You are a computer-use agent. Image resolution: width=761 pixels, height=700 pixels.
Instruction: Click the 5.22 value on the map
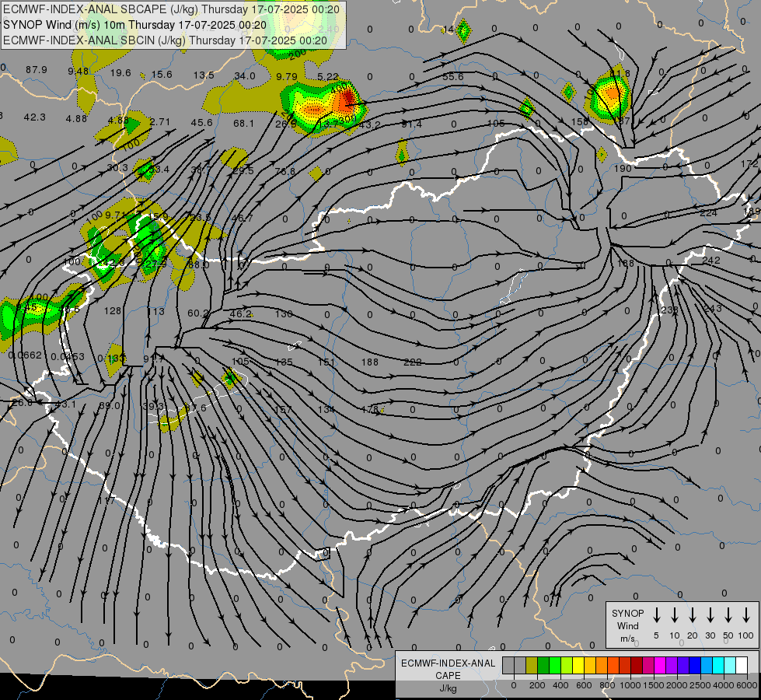(327, 77)
